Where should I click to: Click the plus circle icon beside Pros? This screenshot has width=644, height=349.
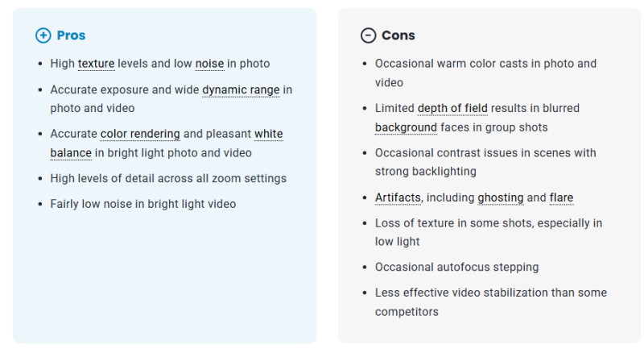coord(43,35)
